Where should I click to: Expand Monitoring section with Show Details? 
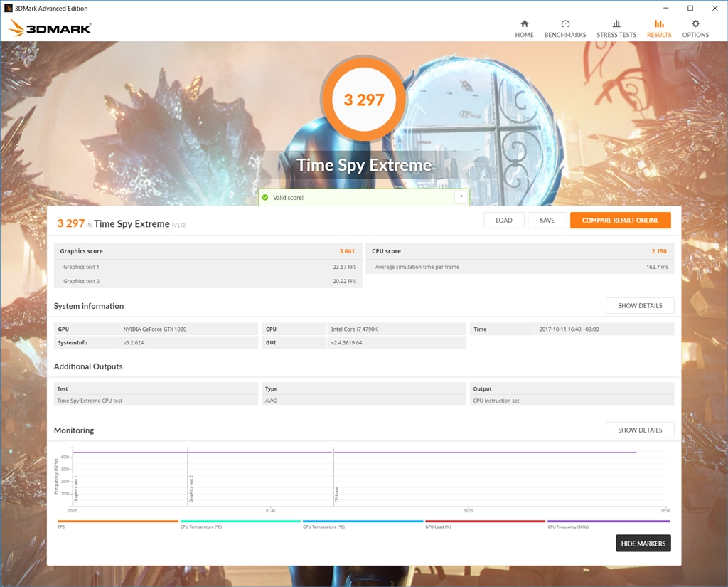pos(639,430)
